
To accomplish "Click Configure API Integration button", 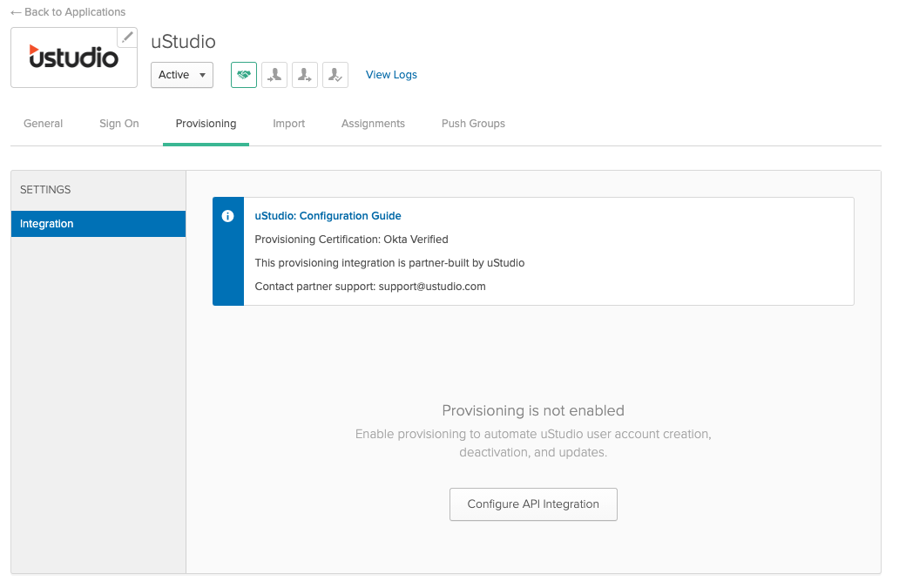I will tap(533, 504).
